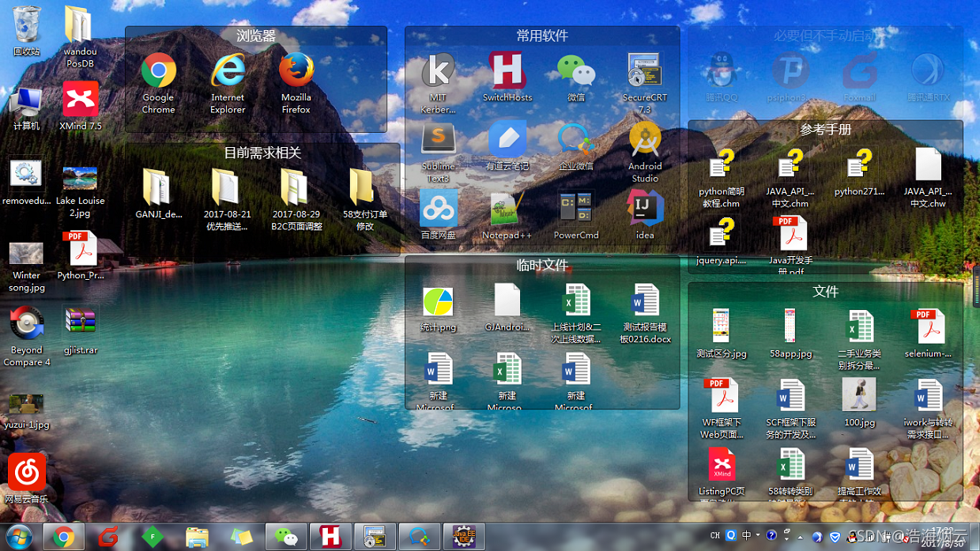The width and height of the screenshot is (980, 551).
Task: Open the PowerCmd shortcut
Action: (576, 208)
